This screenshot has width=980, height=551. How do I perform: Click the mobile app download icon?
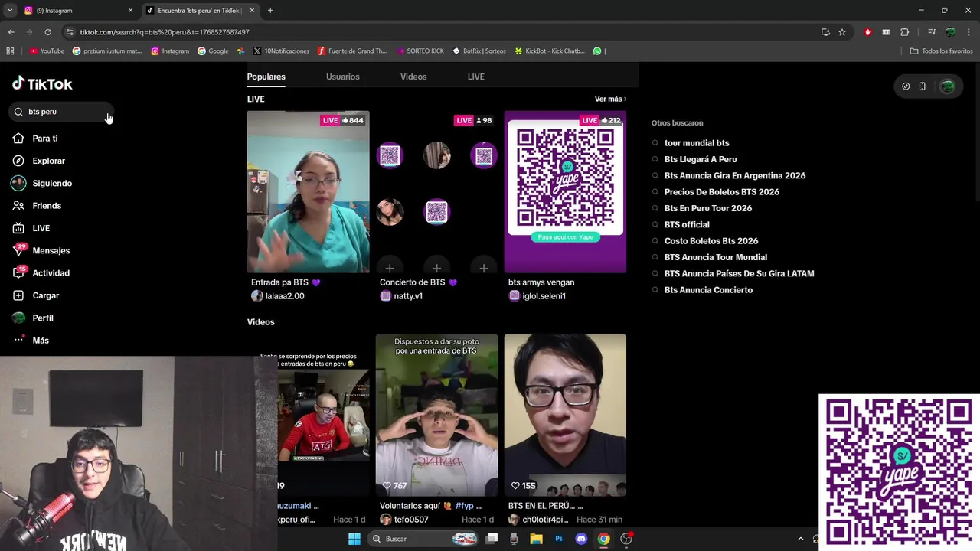tap(922, 86)
